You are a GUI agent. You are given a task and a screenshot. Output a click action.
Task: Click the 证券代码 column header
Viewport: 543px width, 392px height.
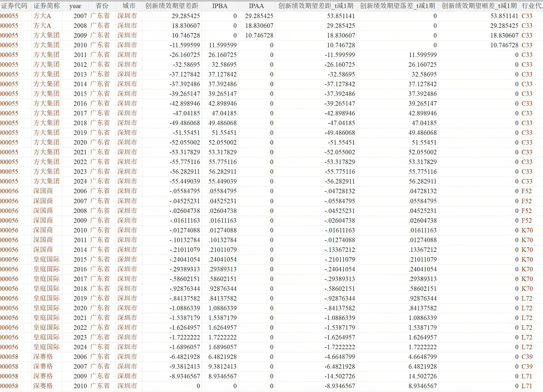[x=14, y=6]
